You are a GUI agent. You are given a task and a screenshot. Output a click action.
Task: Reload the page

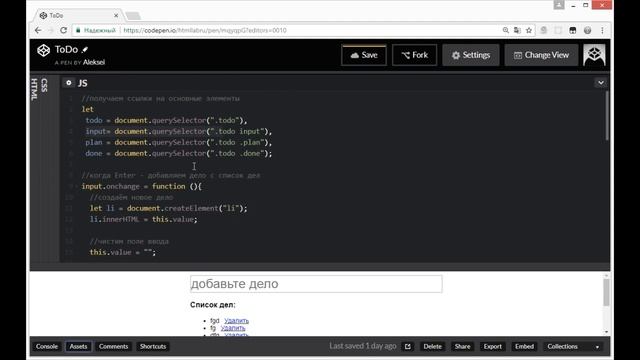click(x=64, y=30)
